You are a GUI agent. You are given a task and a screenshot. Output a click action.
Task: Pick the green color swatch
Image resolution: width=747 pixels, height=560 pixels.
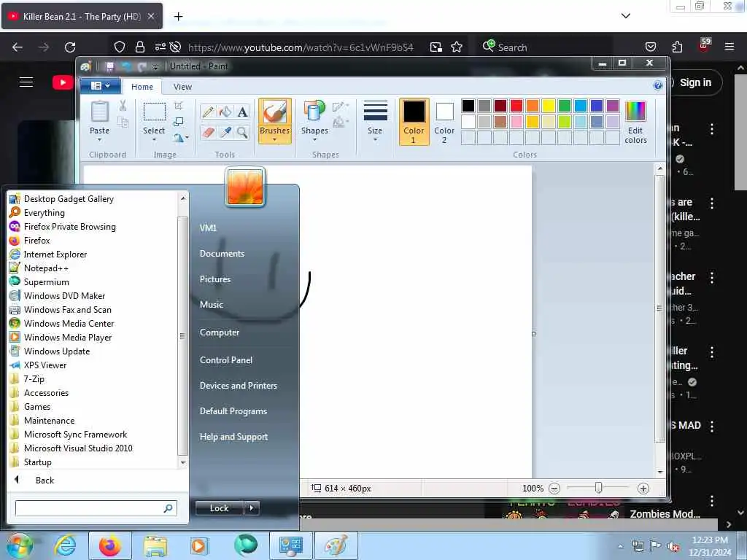[x=565, y=106]
